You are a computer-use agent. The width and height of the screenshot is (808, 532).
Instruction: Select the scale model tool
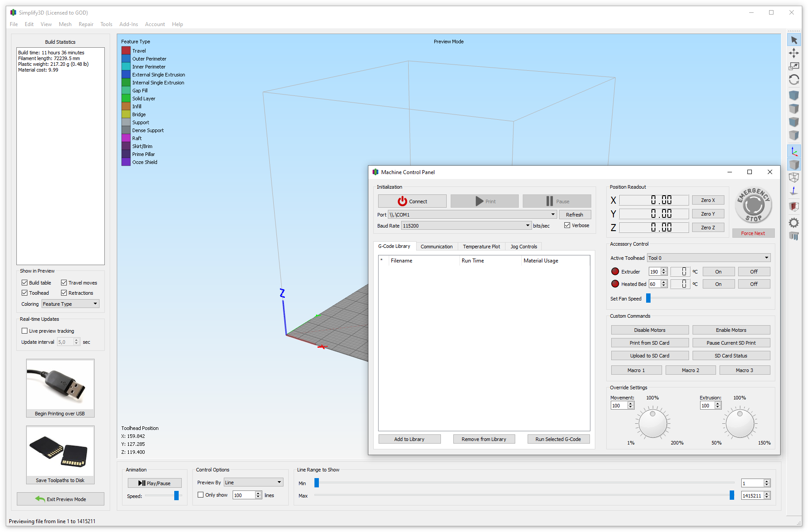point(794,66)
